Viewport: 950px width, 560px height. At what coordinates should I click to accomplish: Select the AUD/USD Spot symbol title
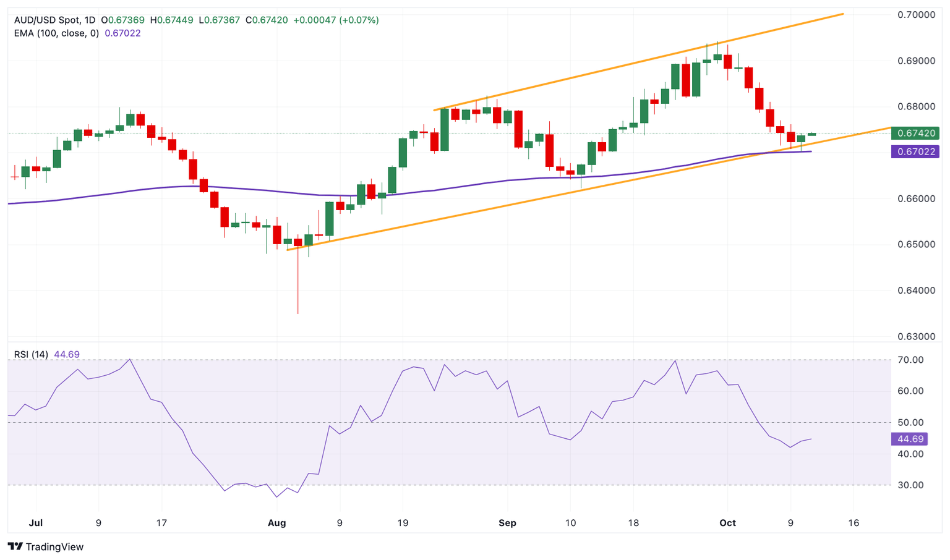click(48, 20)
